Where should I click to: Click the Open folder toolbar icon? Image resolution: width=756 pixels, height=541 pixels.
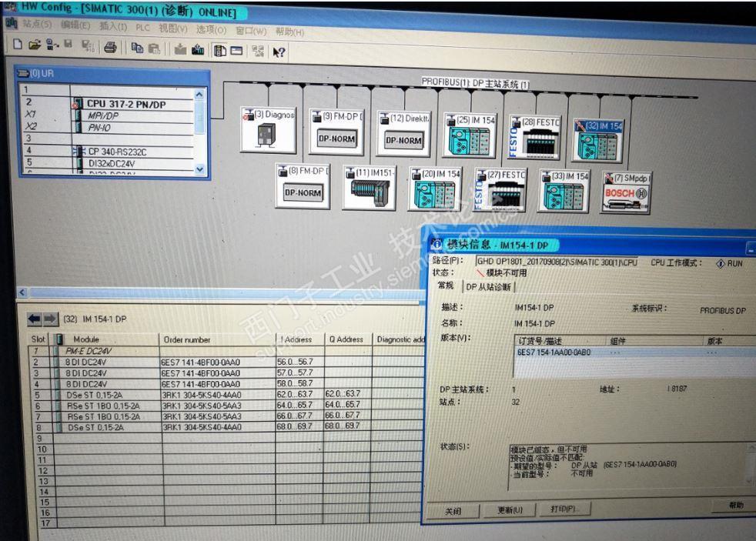[x=34, y=45]
